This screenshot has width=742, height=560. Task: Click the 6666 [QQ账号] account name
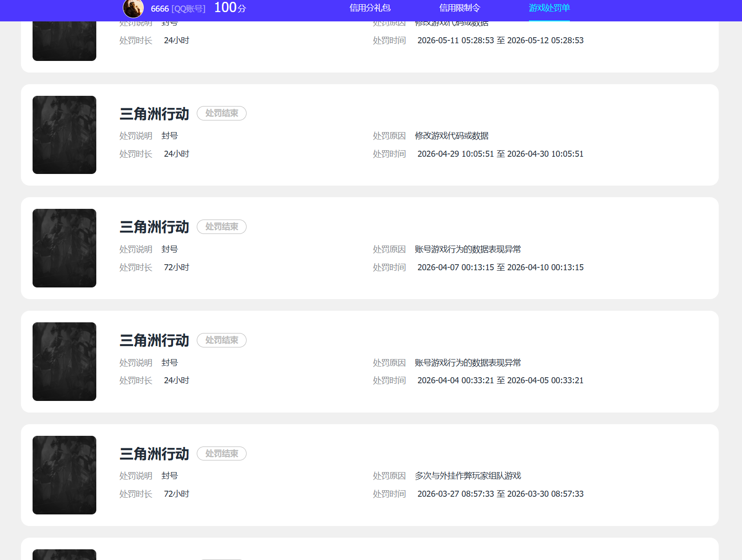pos(178,9)
